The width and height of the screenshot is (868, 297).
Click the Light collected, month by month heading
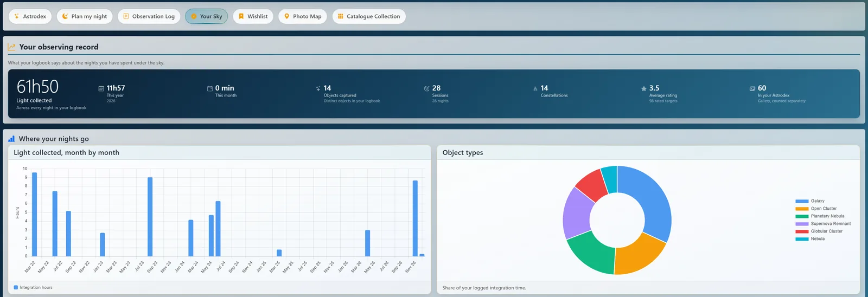pos(66,153)
